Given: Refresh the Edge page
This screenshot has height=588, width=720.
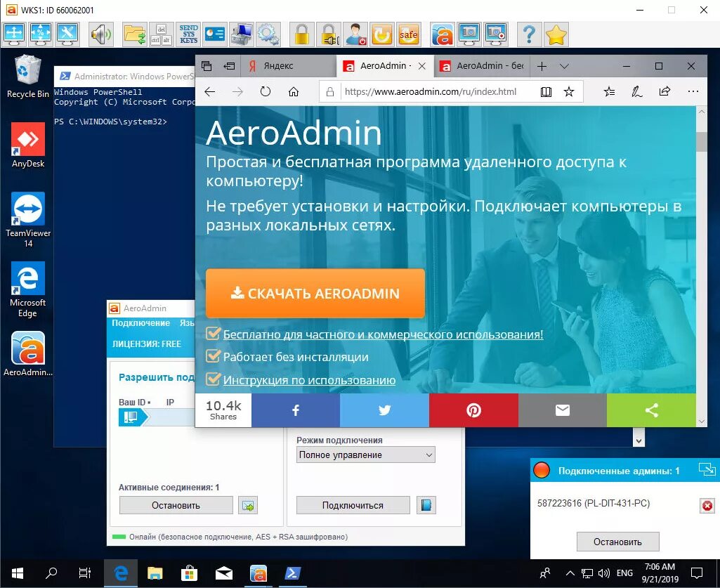Looking at the screenshot, I should click(x=266, y=92).
